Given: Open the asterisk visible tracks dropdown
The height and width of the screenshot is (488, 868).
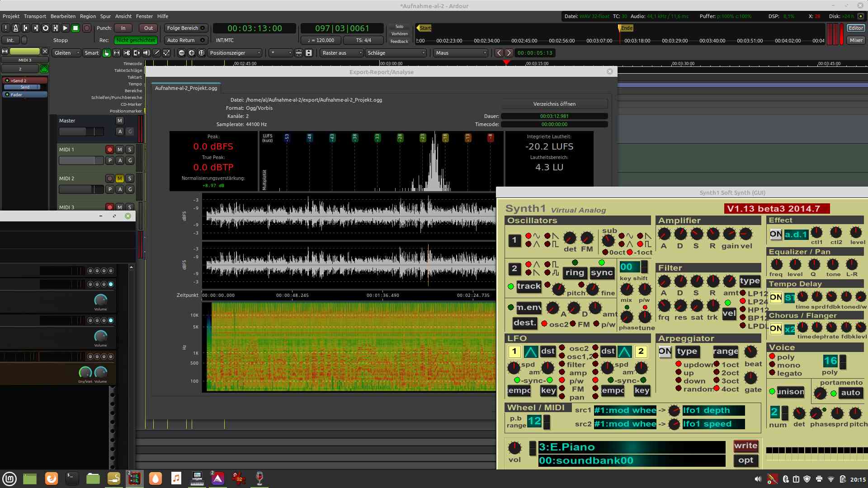Looking at the screenshot, I should click(x=281, y=53).
